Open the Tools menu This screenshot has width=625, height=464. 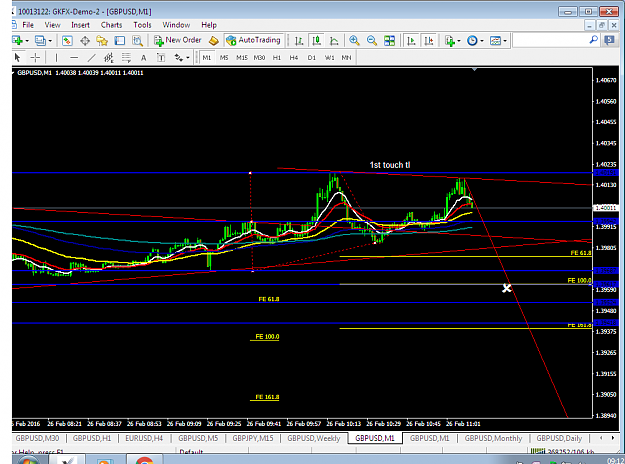pyautogui.click(x=142, y=25)
